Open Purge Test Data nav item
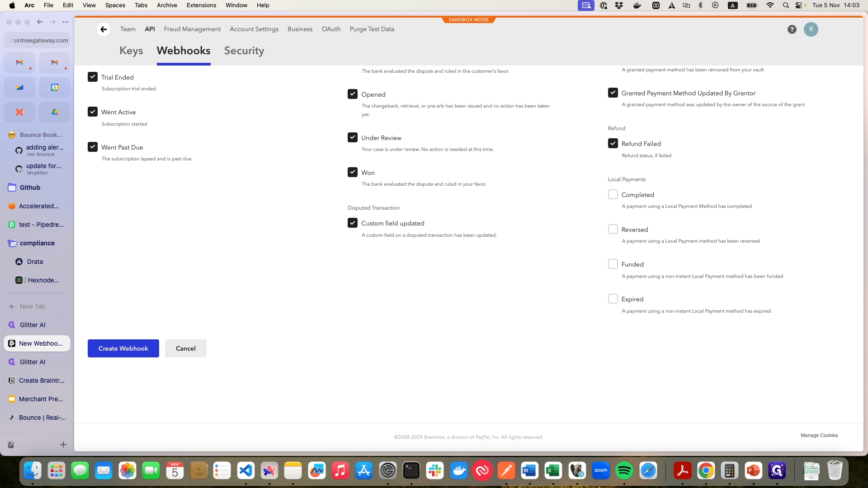This screenshot has height=488, width=868. [x=372, y=29]
